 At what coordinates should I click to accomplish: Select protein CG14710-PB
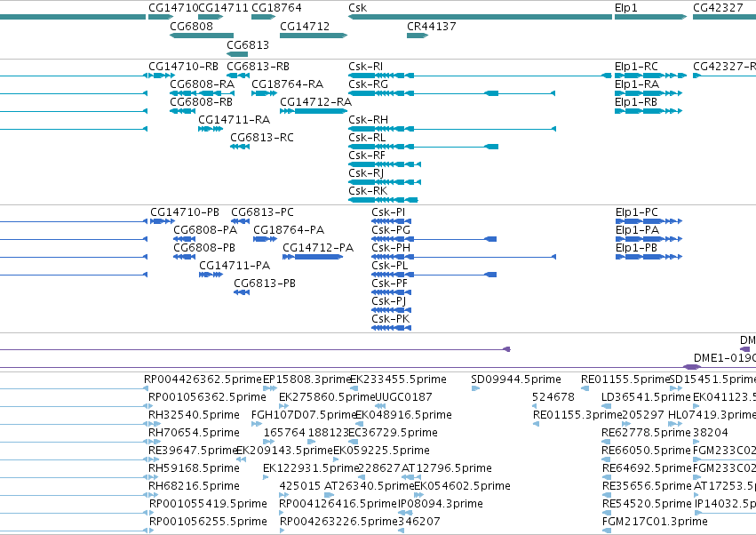pyautogui.click(x=185, y=212)
